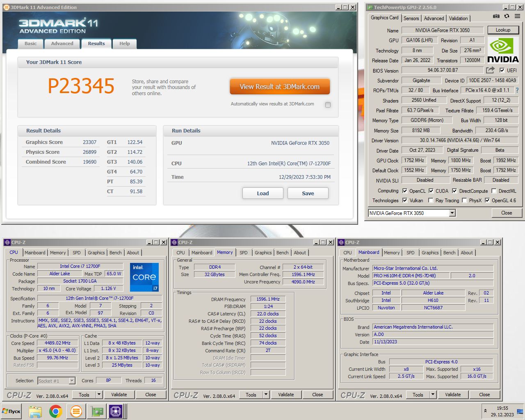Click View Result at 3DMark.com button
Image resolution: width=525 pixels, height=420 pixels.
coord(280,87)
